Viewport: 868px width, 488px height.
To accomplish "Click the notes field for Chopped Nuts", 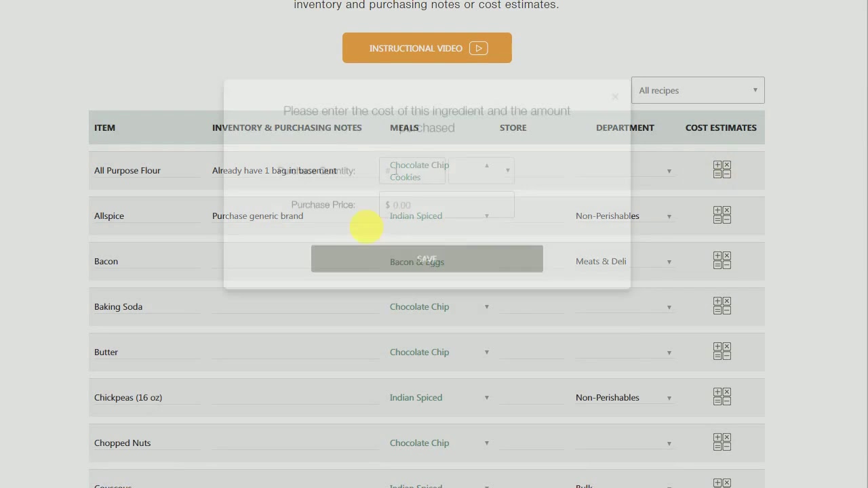I will [x=296, y=443].
